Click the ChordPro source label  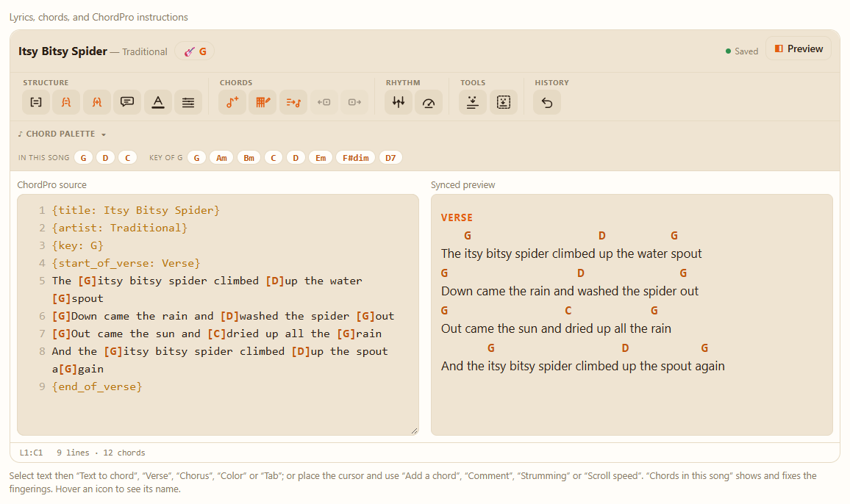click(x=51, y=185)
